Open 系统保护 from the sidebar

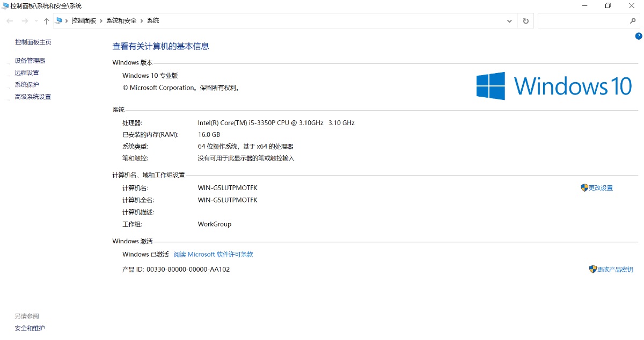point(27,84)
